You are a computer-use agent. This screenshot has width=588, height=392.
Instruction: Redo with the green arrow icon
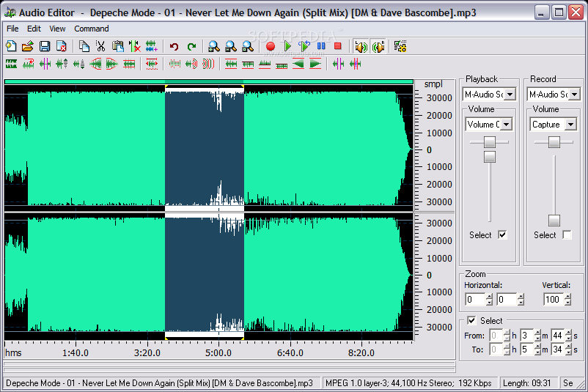pos(191,46)
